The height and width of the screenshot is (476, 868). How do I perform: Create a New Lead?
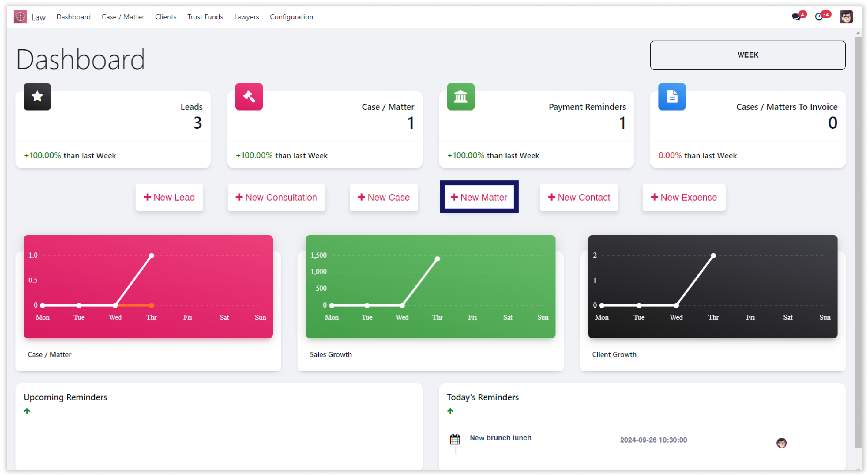tap(169, 197)
